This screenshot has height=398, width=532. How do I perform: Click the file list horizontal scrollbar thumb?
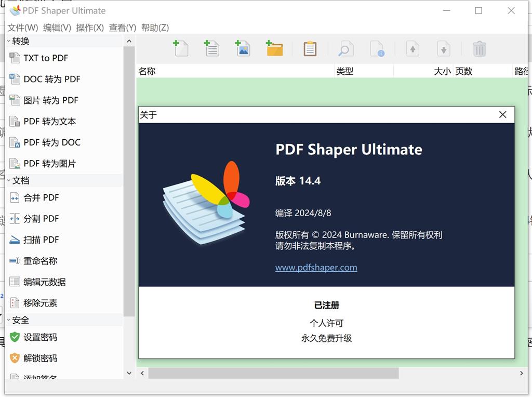coord(273,373)
